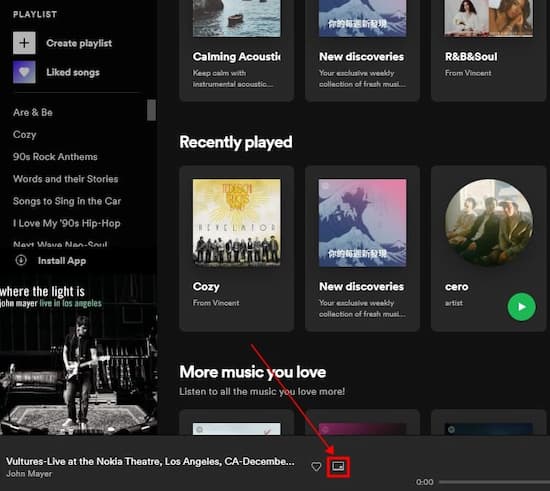Screen dimensions: 550x491
Task: Click the Create playlist plus icon
Action: tap(24, 43)
